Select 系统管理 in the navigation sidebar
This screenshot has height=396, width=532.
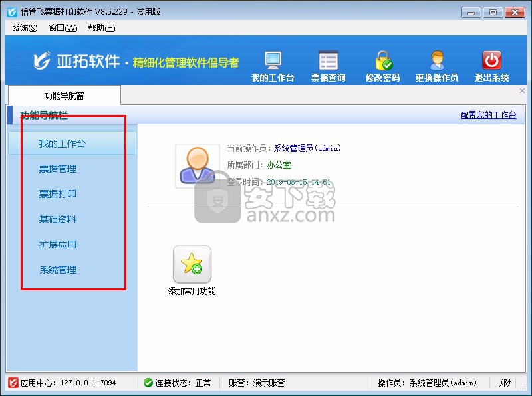58,270
